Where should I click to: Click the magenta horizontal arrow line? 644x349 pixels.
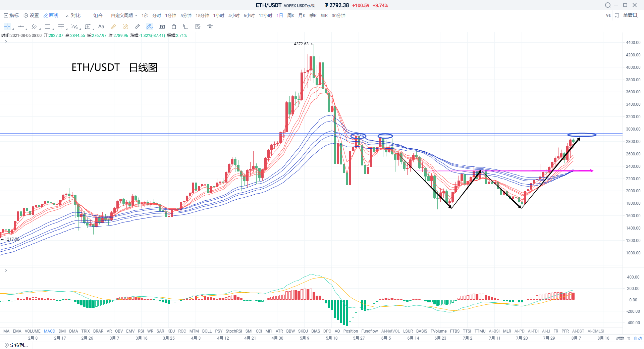pyautogui.click(x=503, y=171)
